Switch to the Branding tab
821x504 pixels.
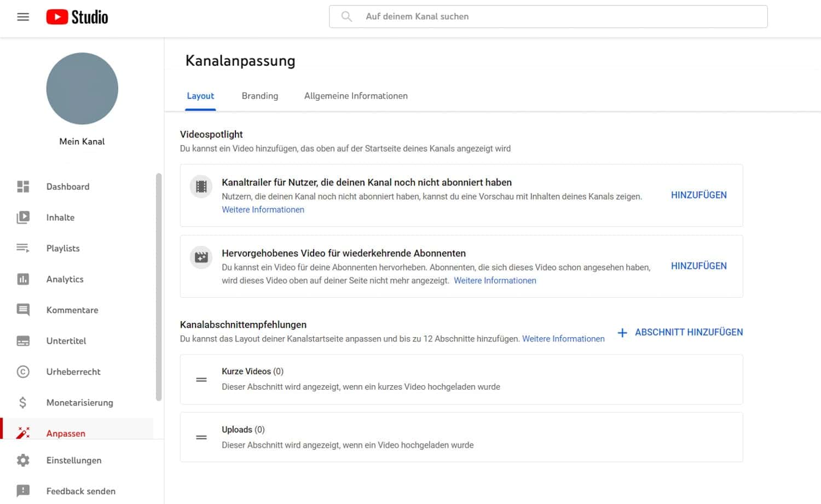click(260, 96)
